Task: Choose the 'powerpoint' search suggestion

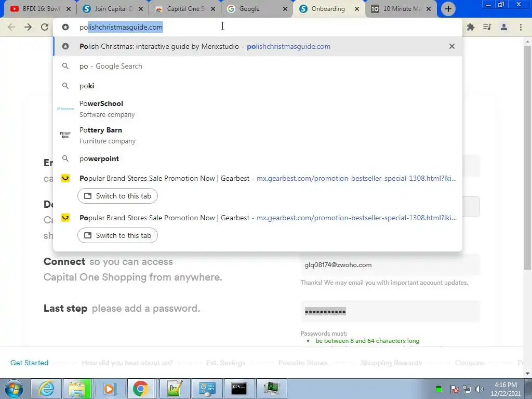Action: pyautogui.click(x=258, y=158)
